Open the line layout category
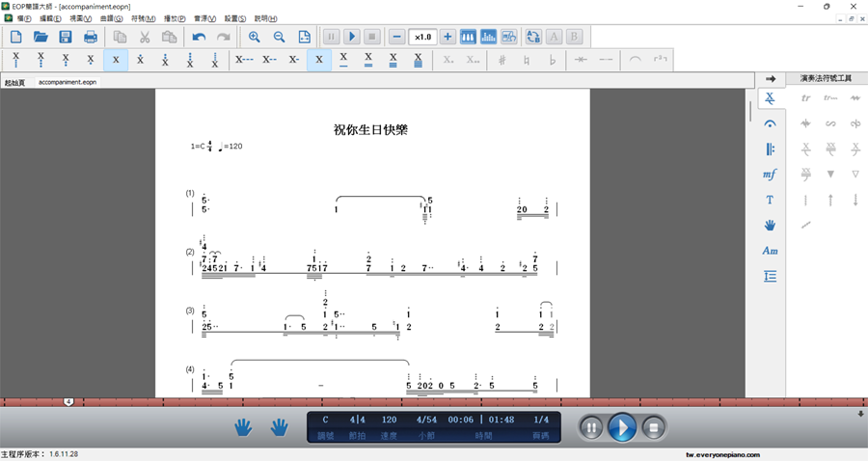 (x=770, y=276)
